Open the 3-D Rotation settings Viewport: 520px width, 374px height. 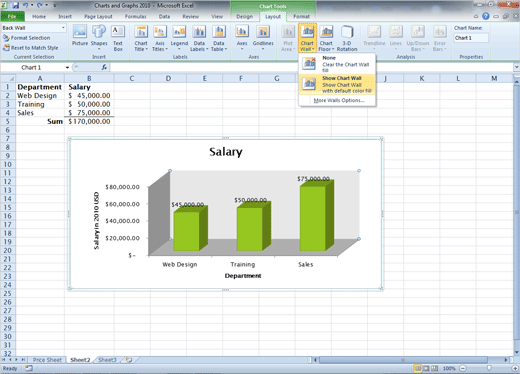347,38
